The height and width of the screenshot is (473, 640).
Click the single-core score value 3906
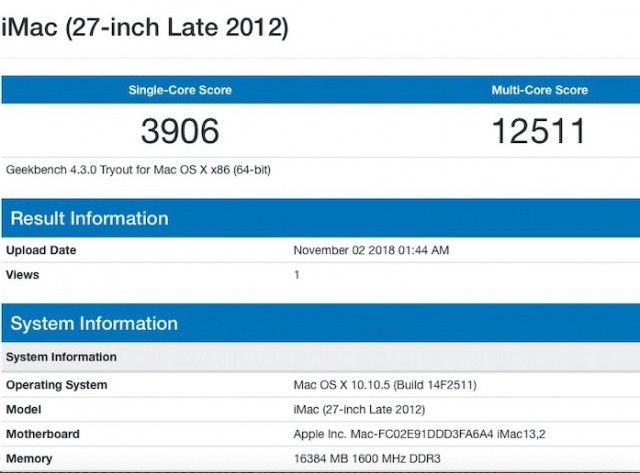coord(180,131)
